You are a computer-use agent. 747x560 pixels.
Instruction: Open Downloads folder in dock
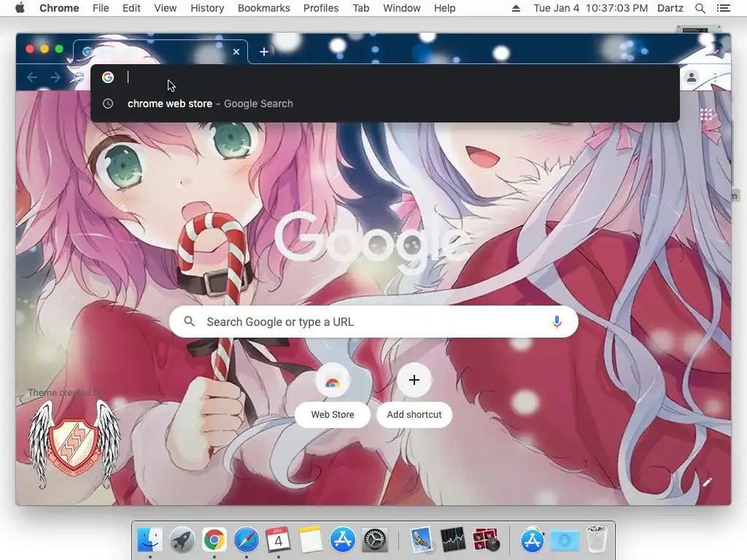565,540
